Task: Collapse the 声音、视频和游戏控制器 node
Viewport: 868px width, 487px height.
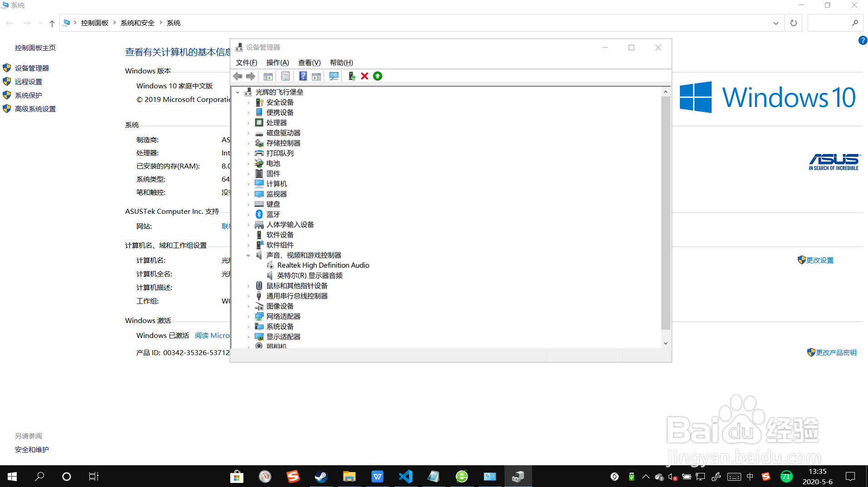Action: tap(248, 255)
